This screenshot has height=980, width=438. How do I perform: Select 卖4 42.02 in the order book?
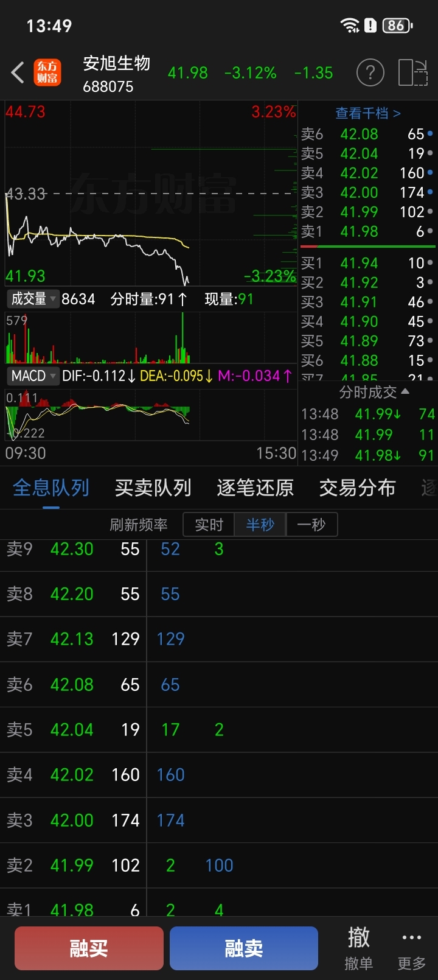point(367,173)
